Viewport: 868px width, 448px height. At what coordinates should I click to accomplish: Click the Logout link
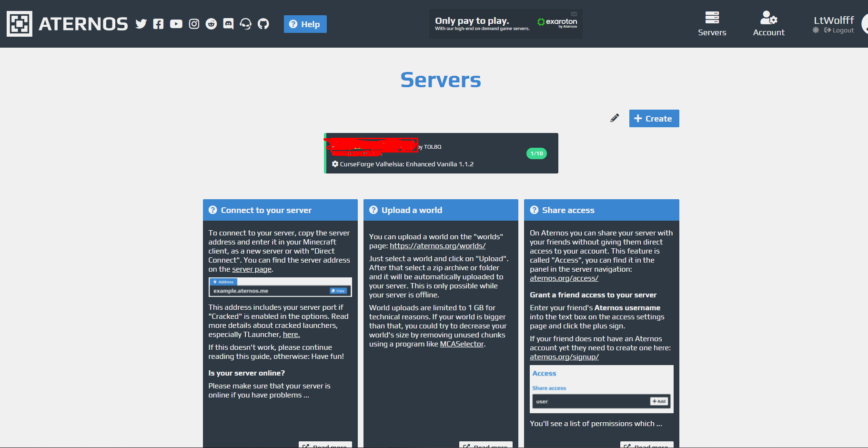pyautogui.click(x=839, y=30)
